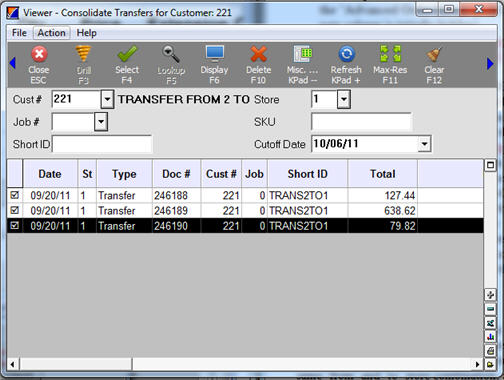Expand the Cust # dropdown
Screen dimensions: 504x380
[x=107, y=99]
